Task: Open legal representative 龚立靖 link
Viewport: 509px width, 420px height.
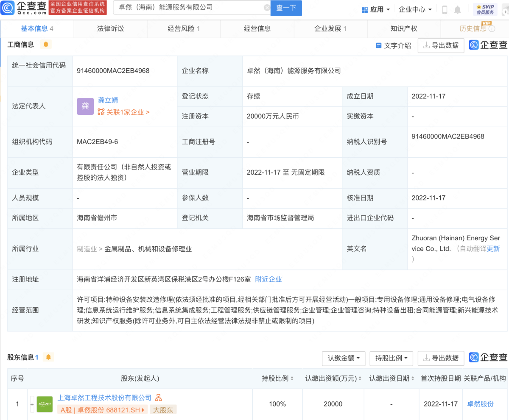Action: (108, 100)
